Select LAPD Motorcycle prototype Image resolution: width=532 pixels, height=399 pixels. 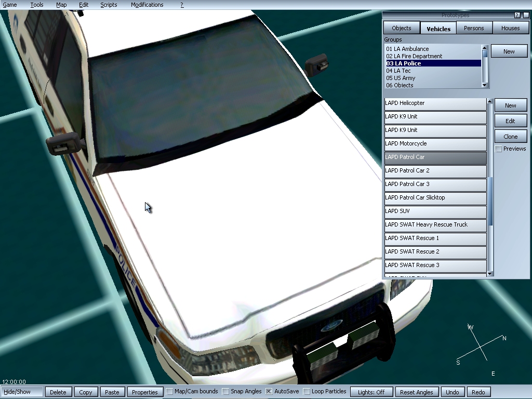point(435,144)
